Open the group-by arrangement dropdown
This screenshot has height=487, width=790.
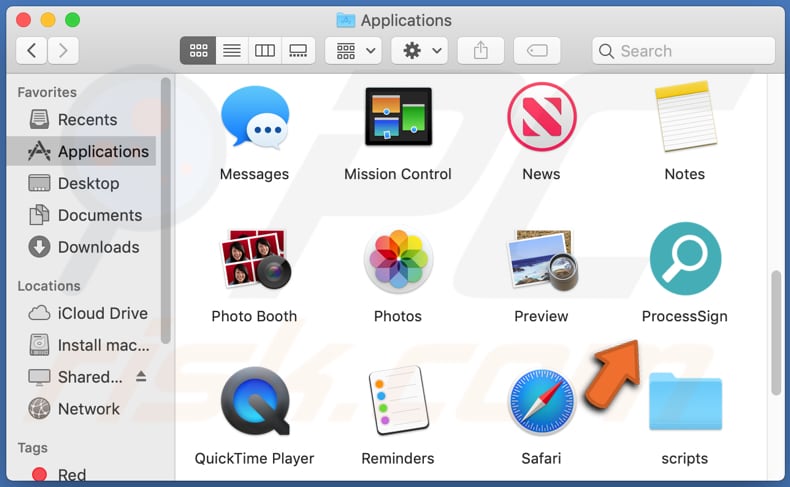click(353, 50)
